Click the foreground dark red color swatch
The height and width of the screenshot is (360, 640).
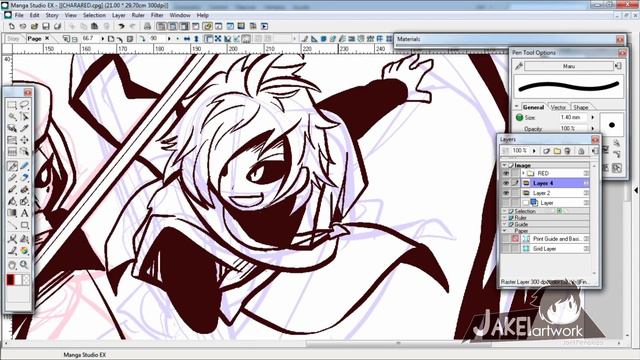(x=10, y=280)
